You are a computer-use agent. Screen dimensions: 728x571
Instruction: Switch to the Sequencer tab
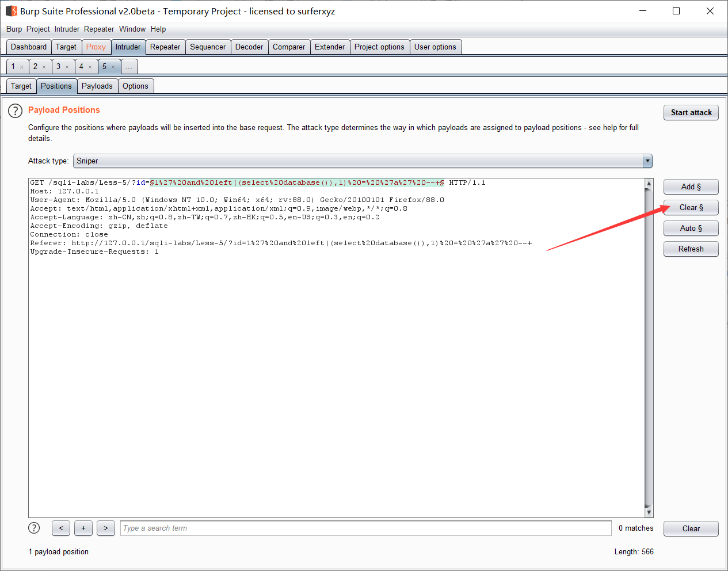208,47
